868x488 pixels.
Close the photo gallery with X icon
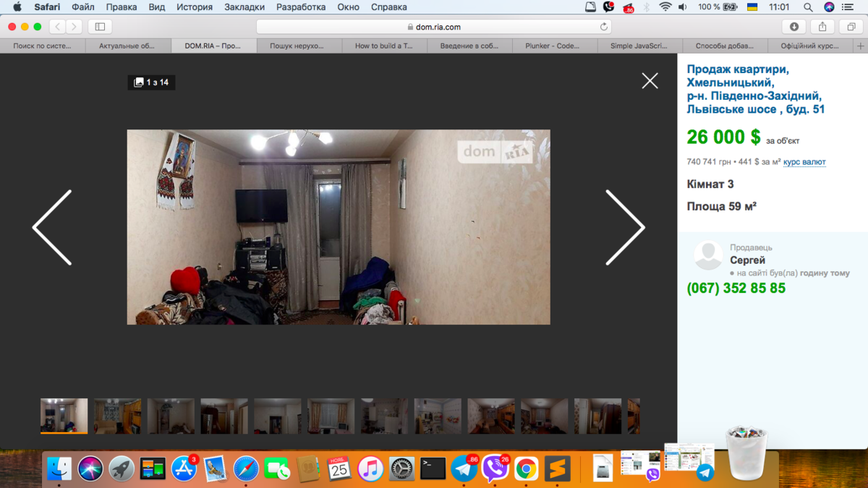point(650,81)
